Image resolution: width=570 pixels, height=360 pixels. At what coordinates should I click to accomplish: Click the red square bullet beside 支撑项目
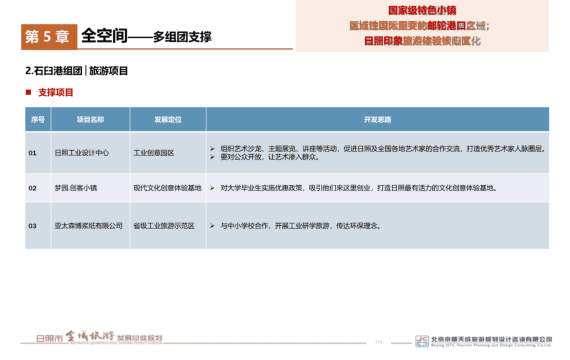point(28,92)
